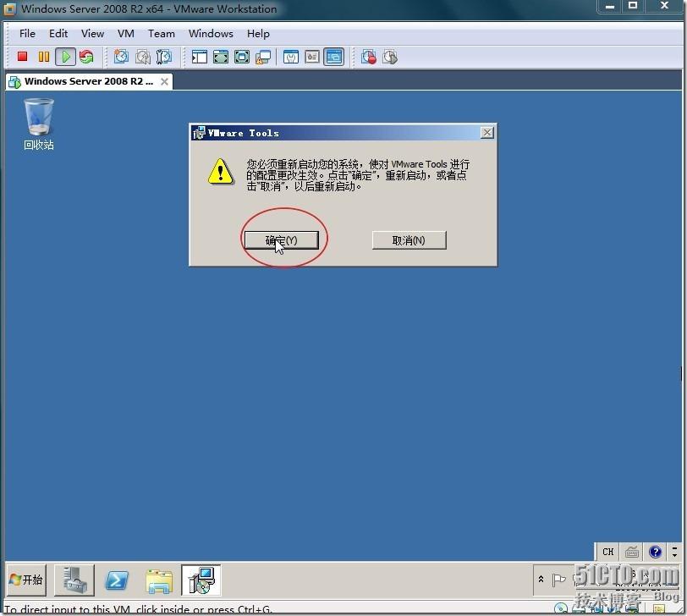Click the Quick Switch mode toolbar icon
Viewport: 687px width, 616px height.
[x=242, y=57]
